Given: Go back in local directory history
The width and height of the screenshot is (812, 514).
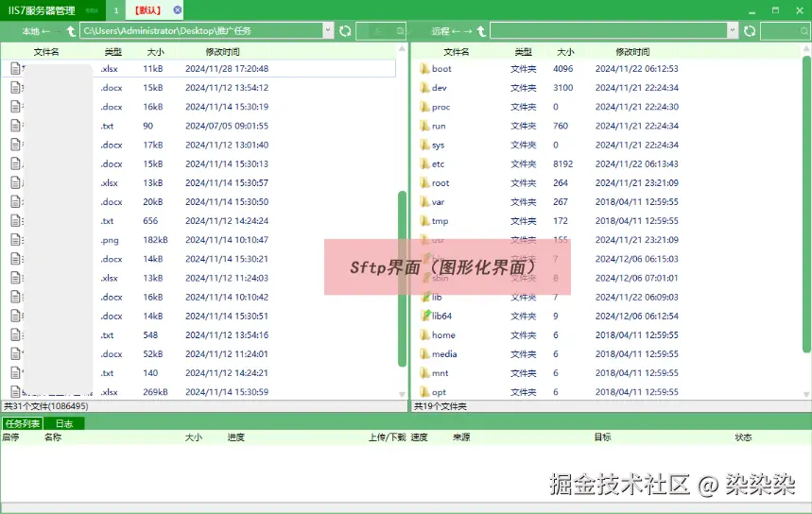Looking at the screenshot, I should tap(46, 31).
